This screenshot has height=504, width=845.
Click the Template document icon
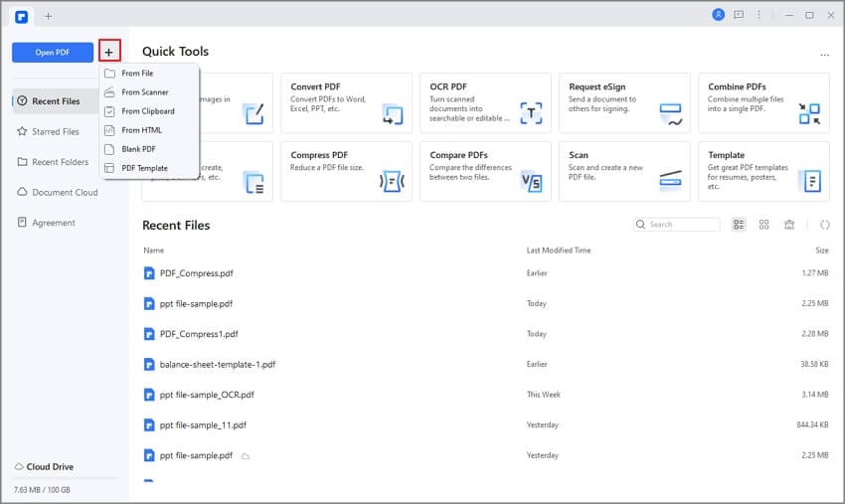(810, 181)
